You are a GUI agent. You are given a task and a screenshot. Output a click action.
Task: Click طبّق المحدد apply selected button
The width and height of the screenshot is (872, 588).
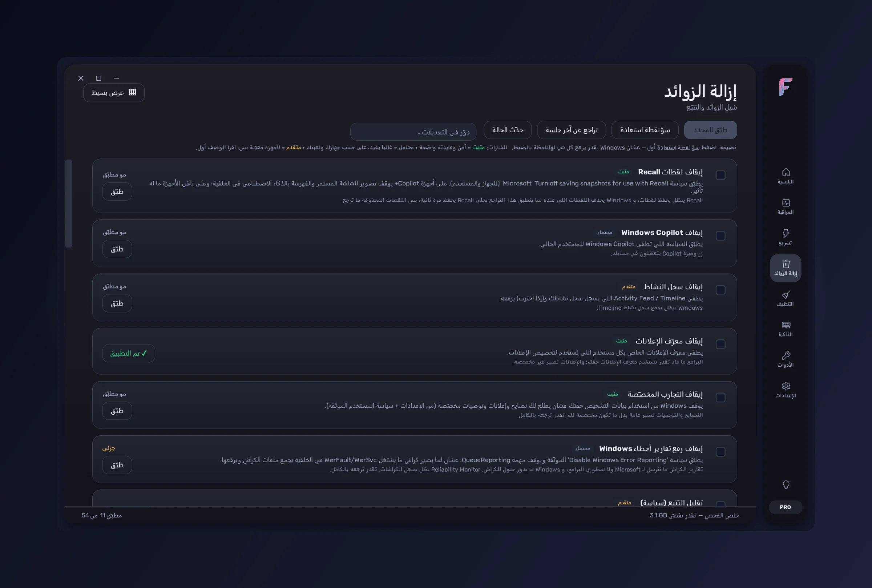[x=710, y=130]
